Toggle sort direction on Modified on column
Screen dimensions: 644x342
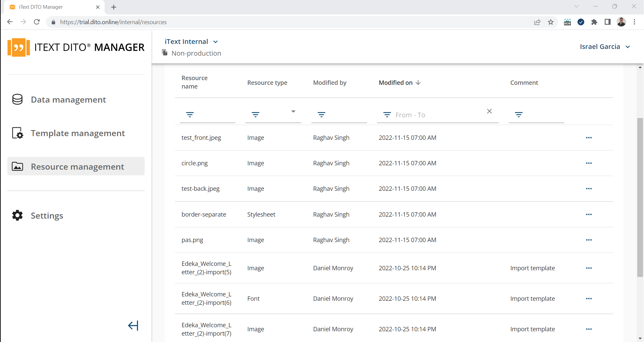pyautogui.click(x=418, y=82)
